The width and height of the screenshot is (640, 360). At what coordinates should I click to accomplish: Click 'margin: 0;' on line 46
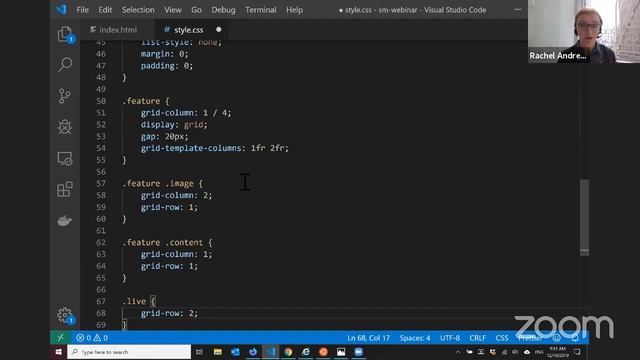164,54
